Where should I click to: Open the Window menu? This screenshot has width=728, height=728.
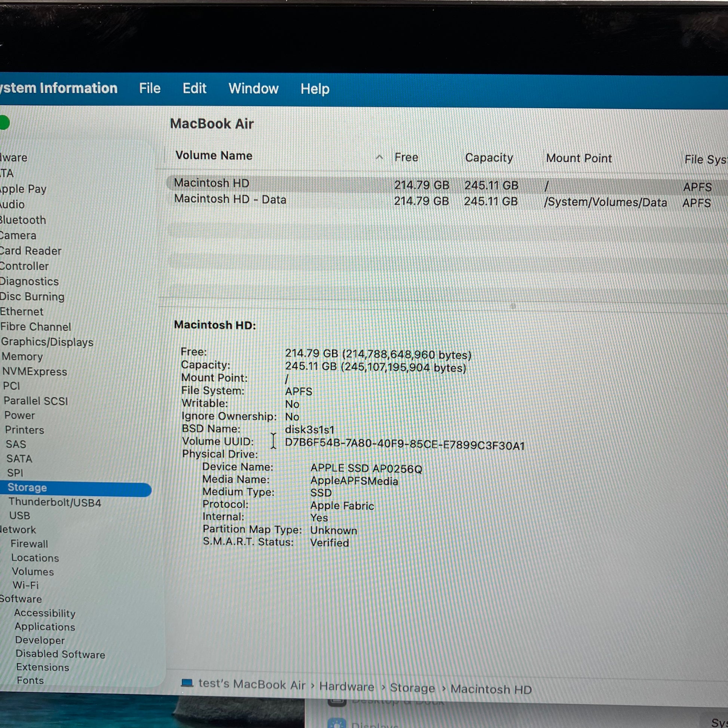click(x=253, y=89)
